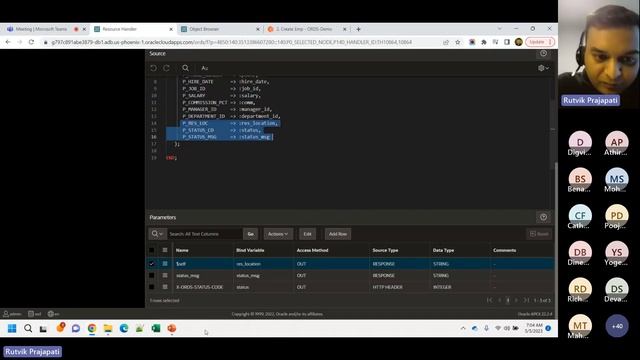This screenshot has width=640, height=360.
Task: Open row actions menu for res_location row
Action: [x=165, y=264]
